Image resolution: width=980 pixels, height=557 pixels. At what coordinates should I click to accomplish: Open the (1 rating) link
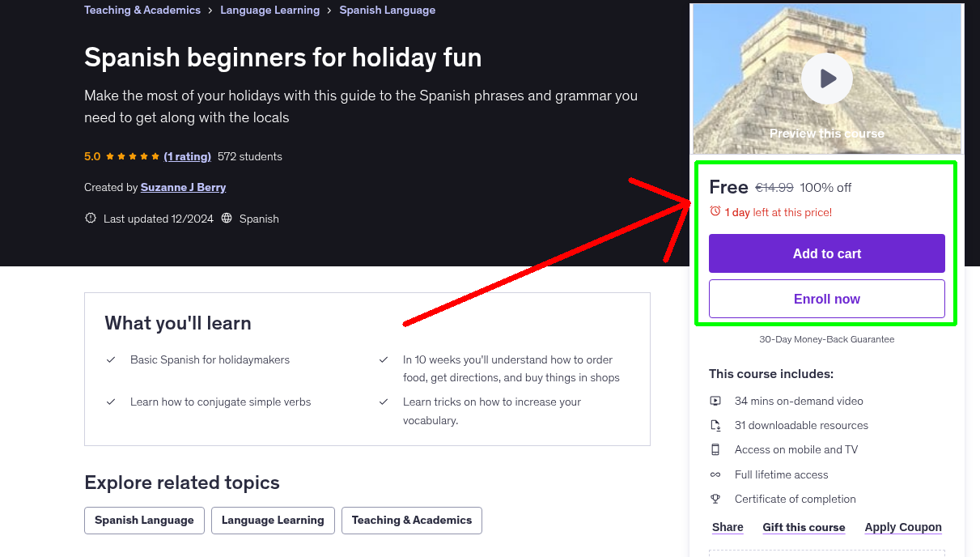(x=187, y=156)
